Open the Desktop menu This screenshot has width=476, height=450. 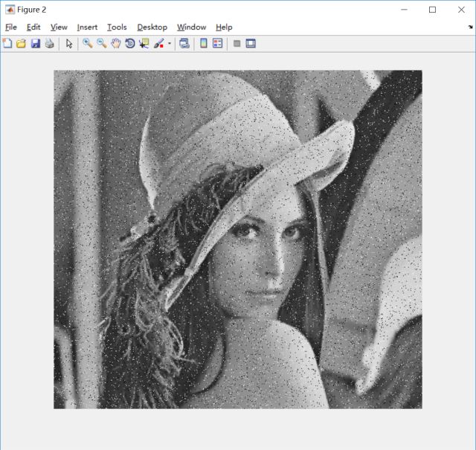pos(152,27)
